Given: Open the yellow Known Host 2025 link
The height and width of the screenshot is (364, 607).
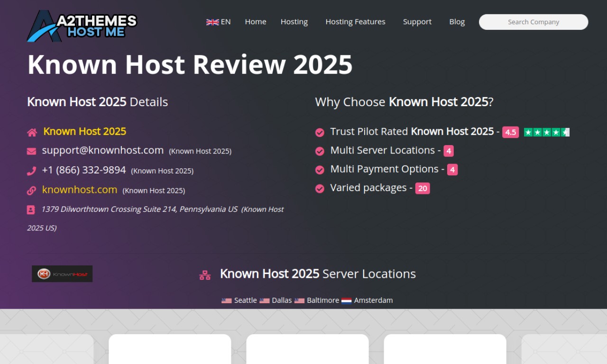Looking at the screenshot, I should pos(85,131).
